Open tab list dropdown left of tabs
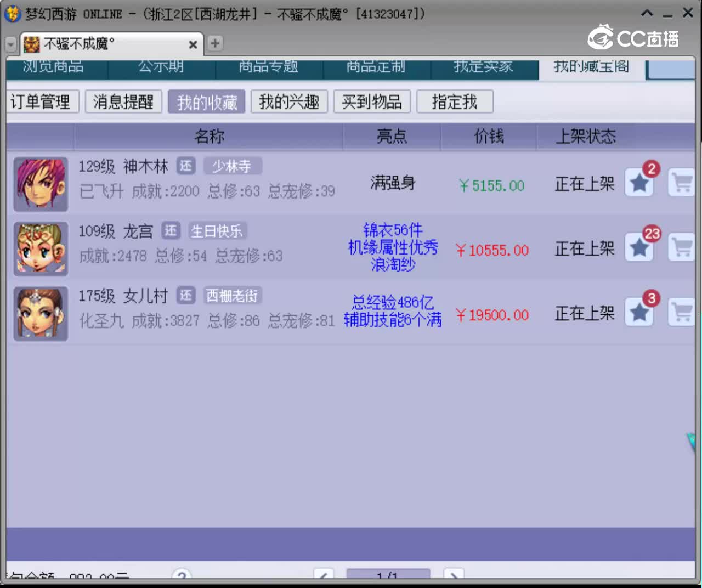702x588 pixels. click(10, 44)
